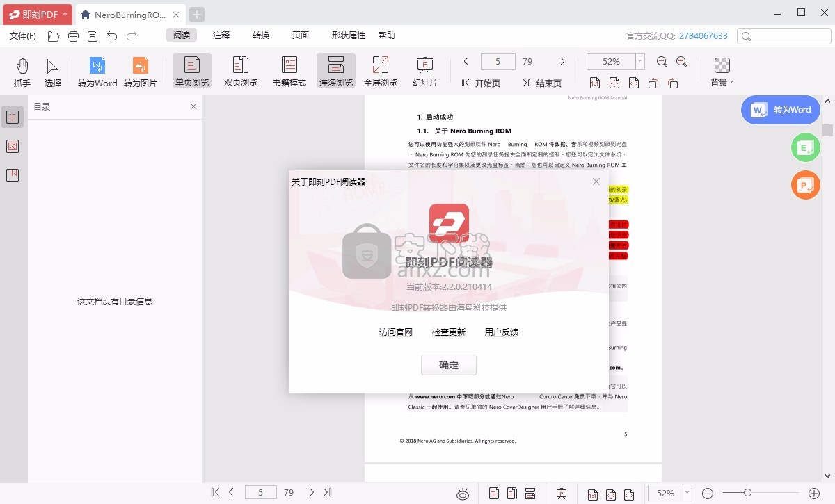The height and width of the screenshot is (504, 835).
Task: Open file with the folder icon
Action: 54,35
